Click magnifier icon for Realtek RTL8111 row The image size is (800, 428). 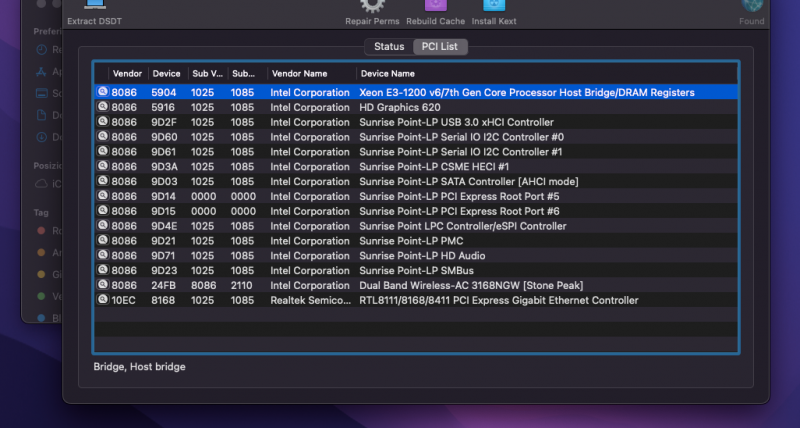coord(103,299)
